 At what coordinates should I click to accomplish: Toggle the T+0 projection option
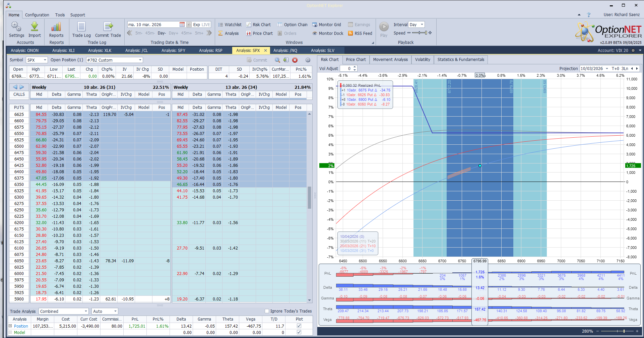point(616,68)
